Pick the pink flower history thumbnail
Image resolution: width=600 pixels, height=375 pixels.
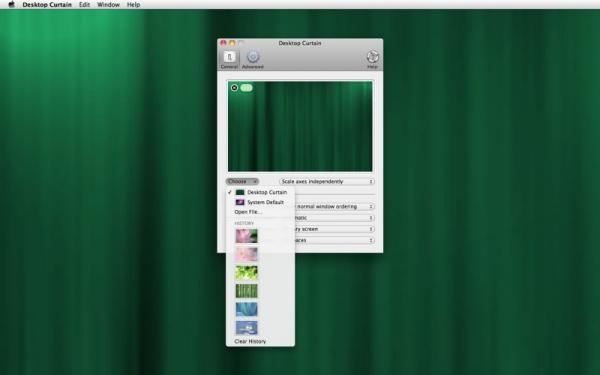(246, 236)
